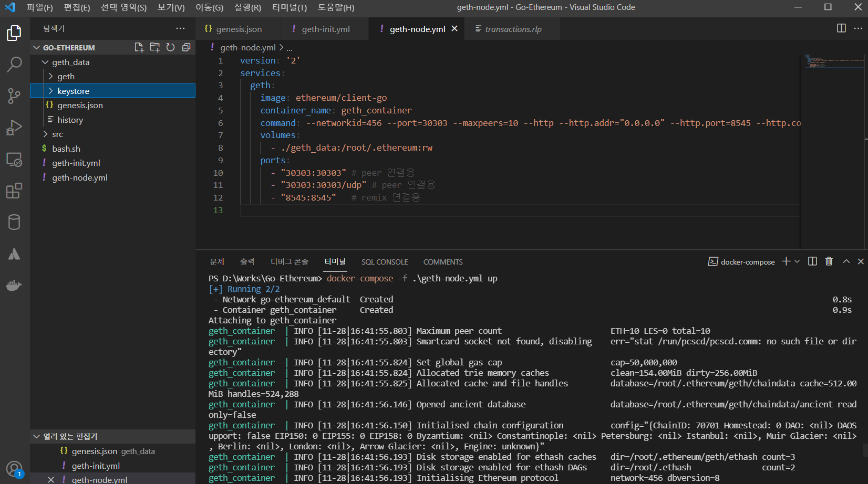The height and width of the screenshot is (484, 868).
Task: Open the Source Control view
Action: [14, 96]
